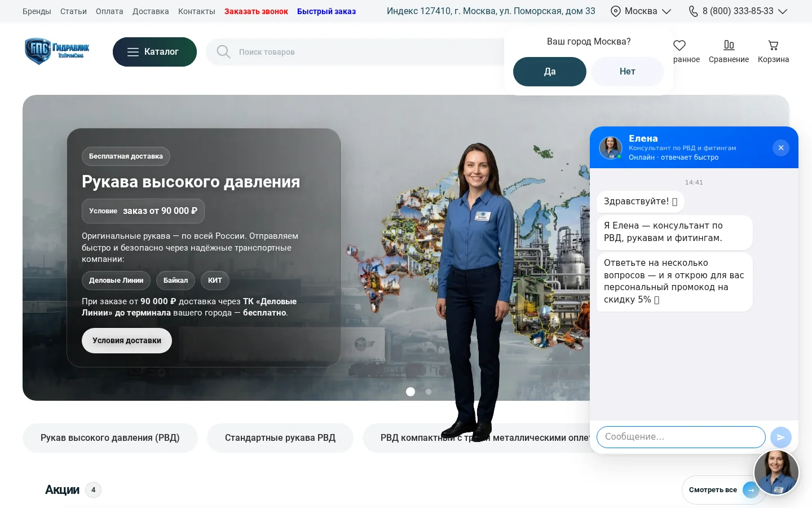Viewport: 812px width, 508px height.
Task: Click the Сообщение chat input field
Action: [681, 437]
